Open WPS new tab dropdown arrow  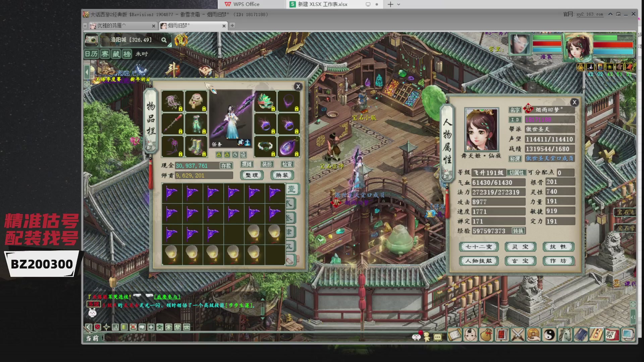point(399,4)
